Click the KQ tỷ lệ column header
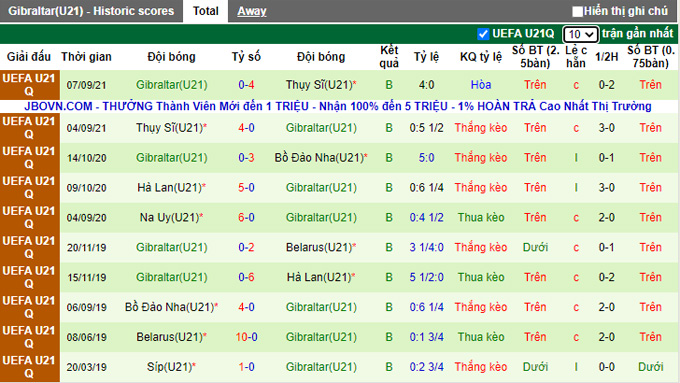680x383 pixels. pos(481,57)
